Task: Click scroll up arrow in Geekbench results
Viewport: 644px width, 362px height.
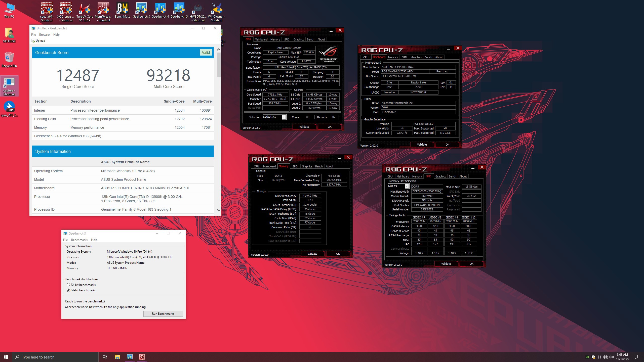Action: [x=219, y=50]
